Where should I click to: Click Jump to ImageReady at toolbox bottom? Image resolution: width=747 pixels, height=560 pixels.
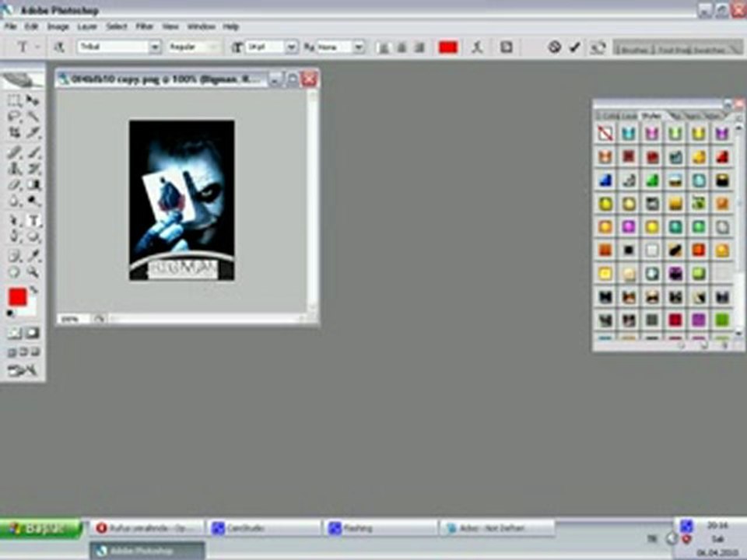[23, 370]
